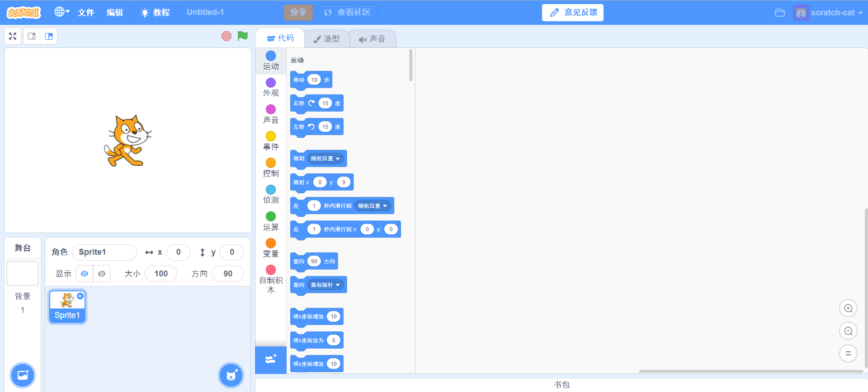Click the sprite name field Sprite1

click(104, 252)
